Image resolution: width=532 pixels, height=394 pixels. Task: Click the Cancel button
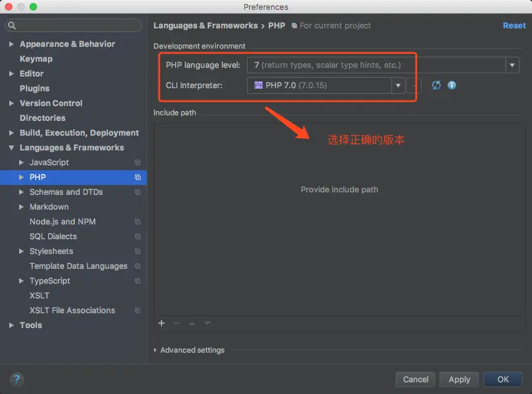[415, 379]
